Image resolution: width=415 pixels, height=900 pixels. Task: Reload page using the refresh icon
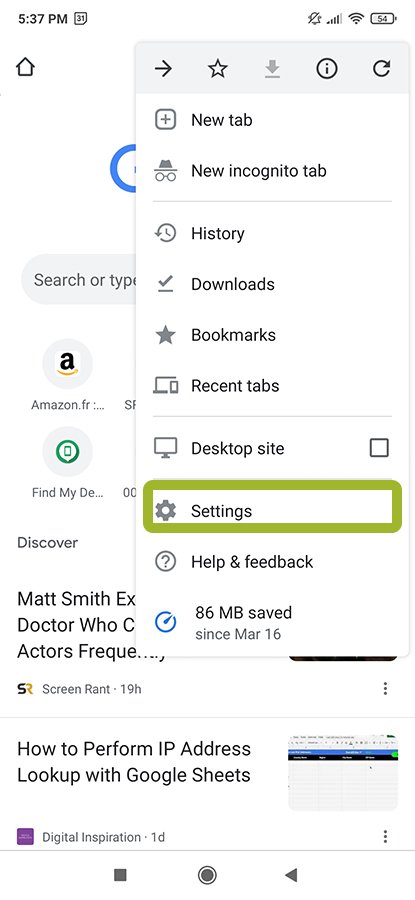tap(381, 69)
